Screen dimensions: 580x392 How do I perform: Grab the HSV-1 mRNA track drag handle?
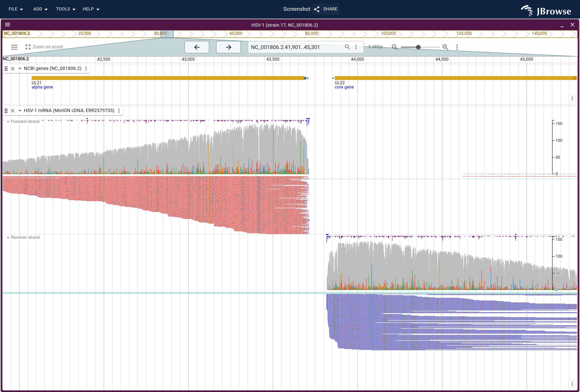(x=6, y=111)
